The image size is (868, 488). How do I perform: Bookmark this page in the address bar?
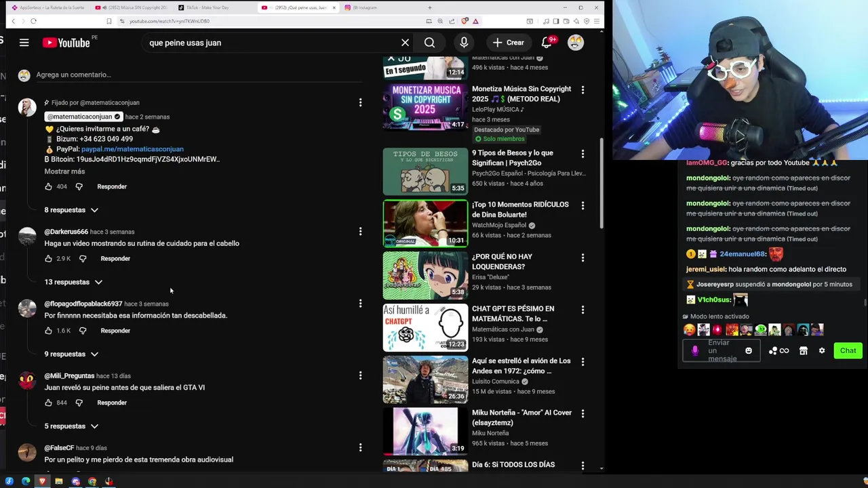point(108,21)
